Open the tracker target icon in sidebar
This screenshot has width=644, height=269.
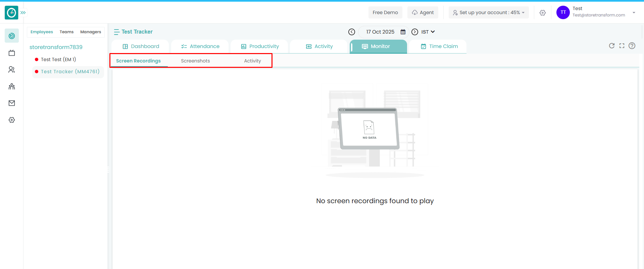coord(12,36)
